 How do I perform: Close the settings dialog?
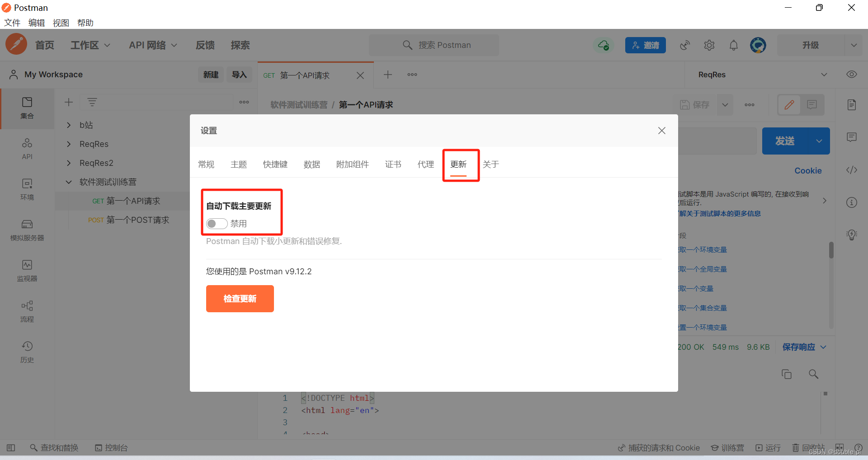(662, 131)
